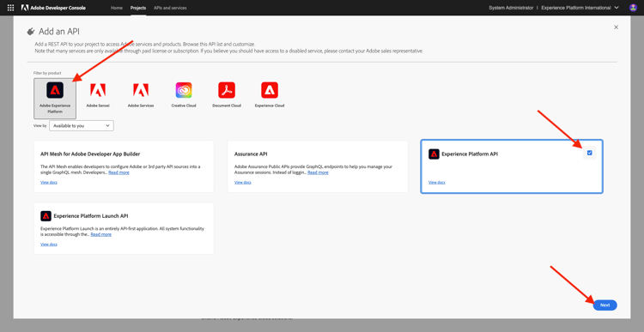This screenshot has height=332, width=644.
Task: Click the Experience Platform API card icon
Action: (434, 154)
